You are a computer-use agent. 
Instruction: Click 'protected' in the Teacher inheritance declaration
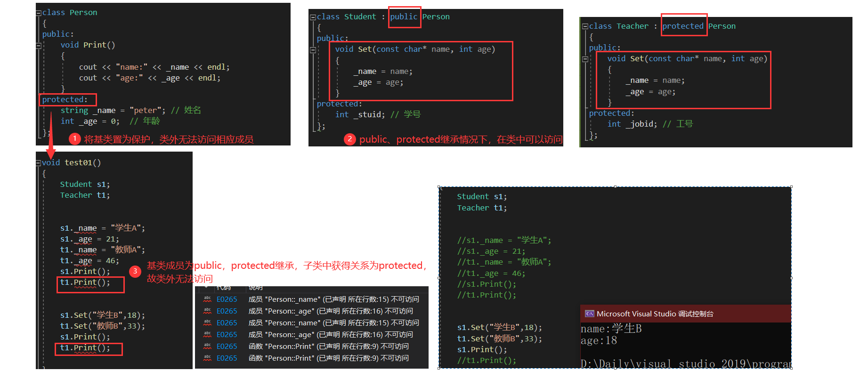pyautogui.click(x=683, y=26)
